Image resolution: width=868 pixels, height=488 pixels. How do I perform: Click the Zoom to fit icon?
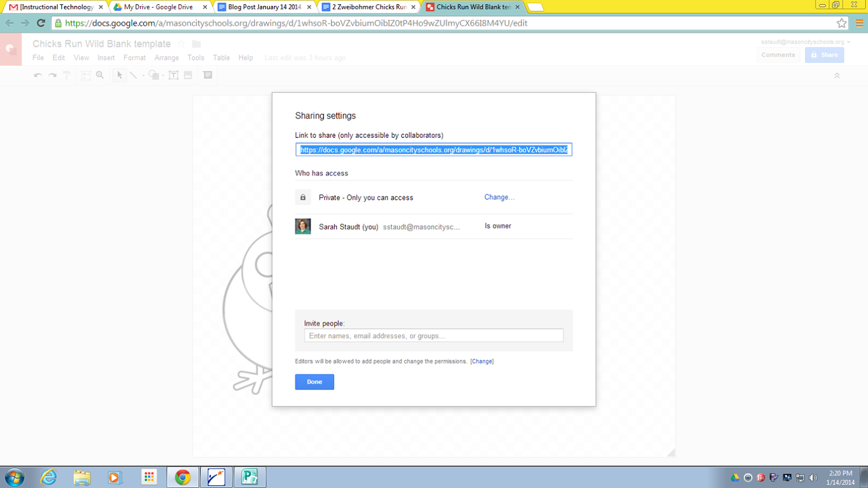point(86,75)
